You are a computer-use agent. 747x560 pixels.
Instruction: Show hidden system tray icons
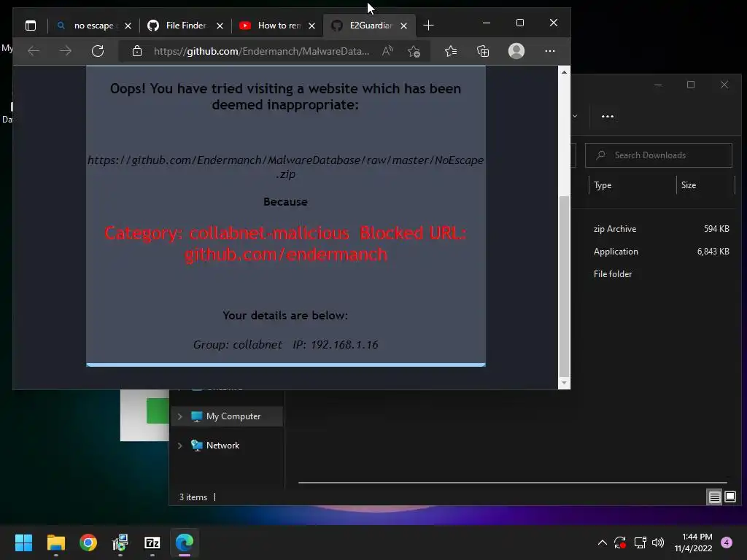point(602,542)
